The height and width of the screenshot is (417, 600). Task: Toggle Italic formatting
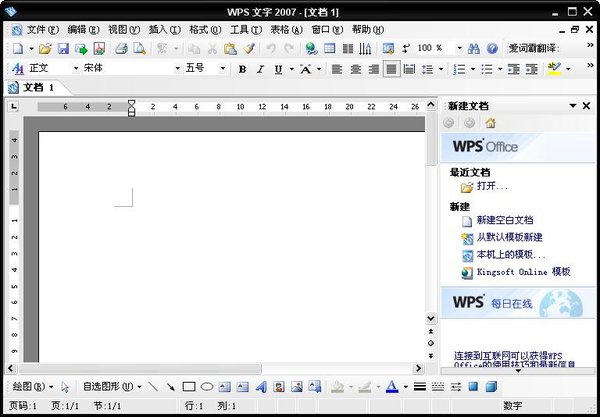(260, 69)
